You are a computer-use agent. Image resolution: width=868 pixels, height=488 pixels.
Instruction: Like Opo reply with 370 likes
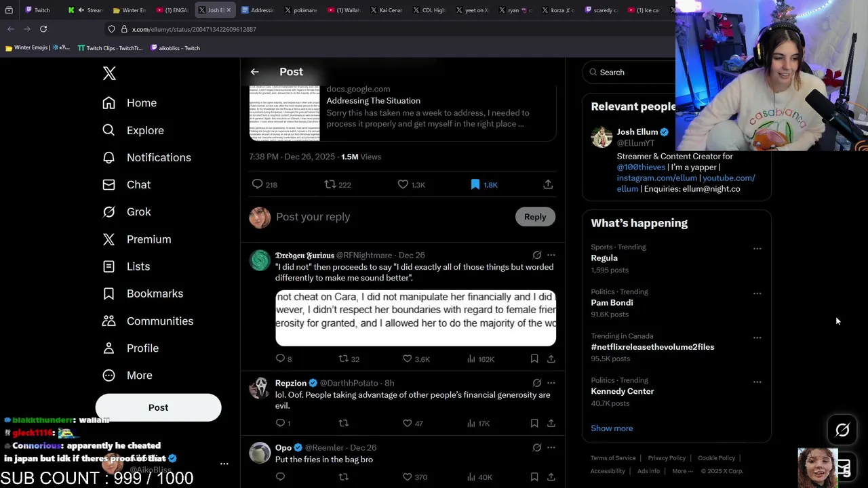click(x=414, y=477)
